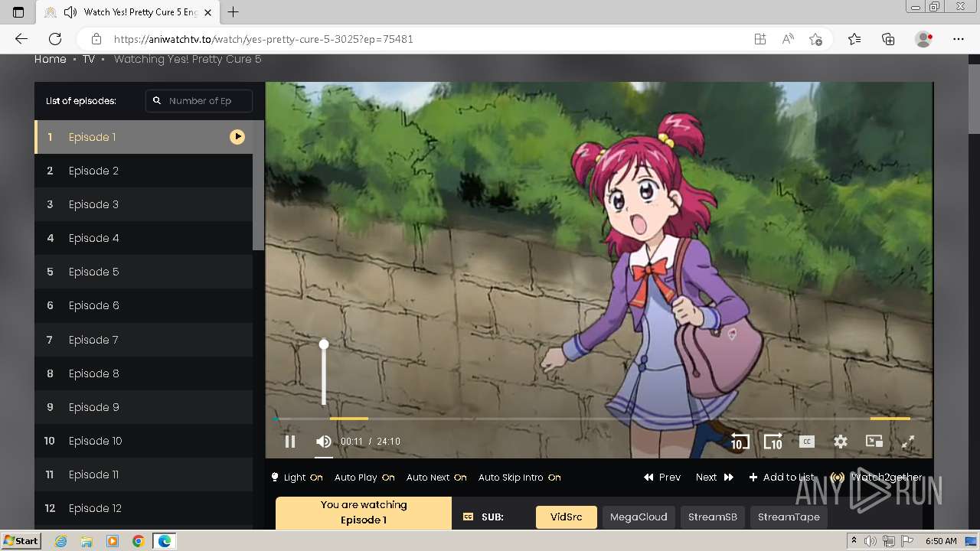Toggle closed captions CC button
The image size is (980, 551).
(x=807, y=442)
